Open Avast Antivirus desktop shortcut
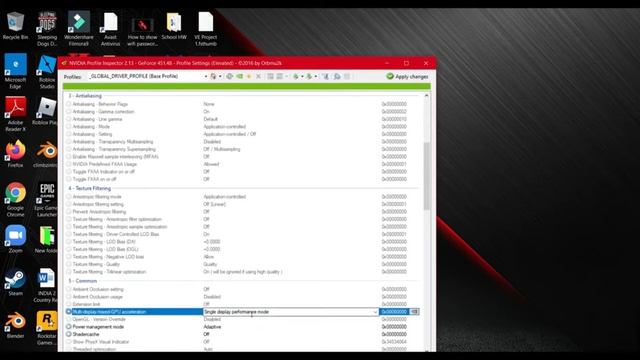The width and height of the screenshot is (640, 360). point(110,29)
